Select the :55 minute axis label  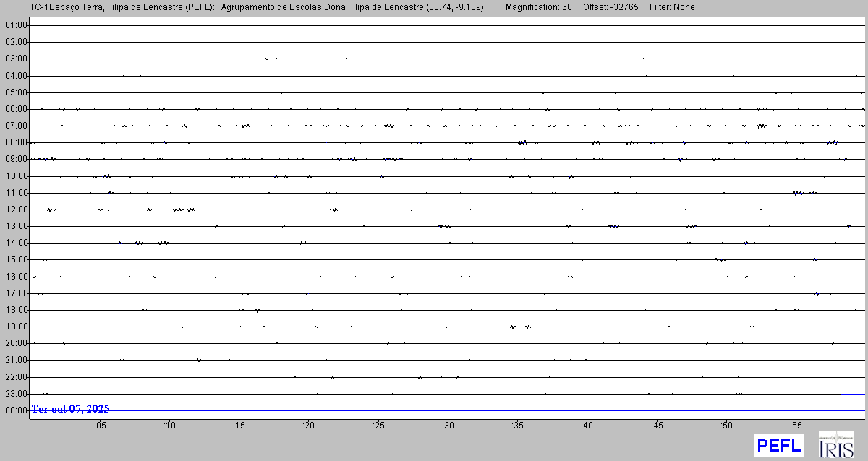796,426
